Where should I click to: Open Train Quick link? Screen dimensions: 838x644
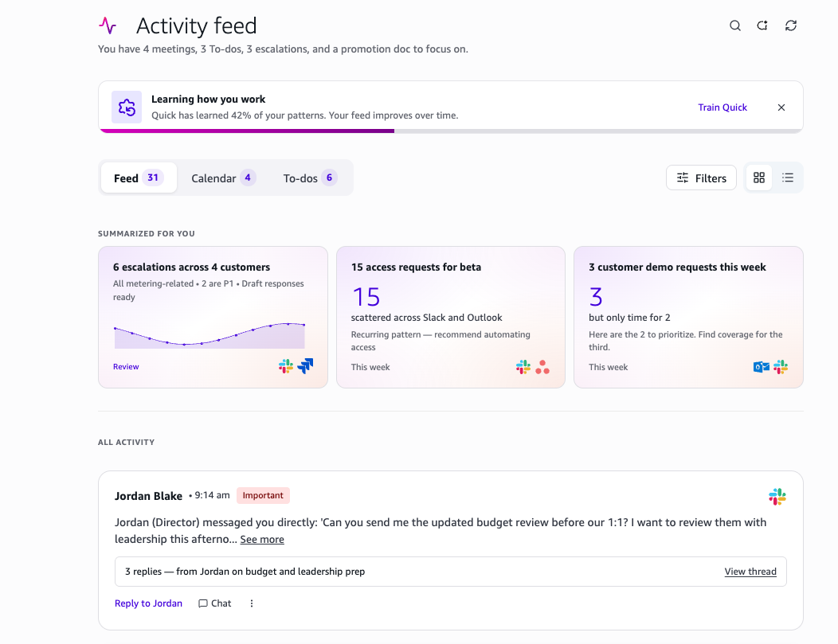pyautogui.click(x=722, y=107)
